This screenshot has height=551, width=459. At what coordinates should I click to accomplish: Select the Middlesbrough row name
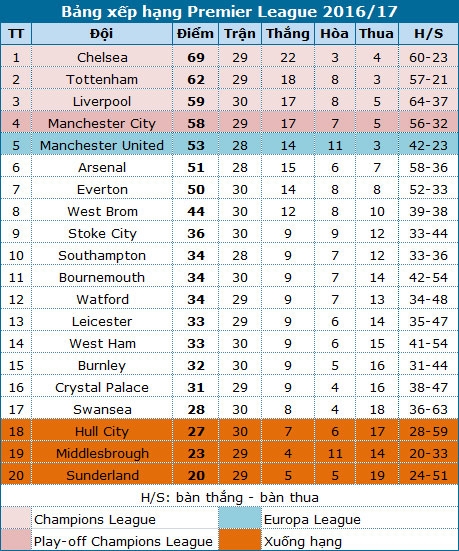[x=102, y=453]
